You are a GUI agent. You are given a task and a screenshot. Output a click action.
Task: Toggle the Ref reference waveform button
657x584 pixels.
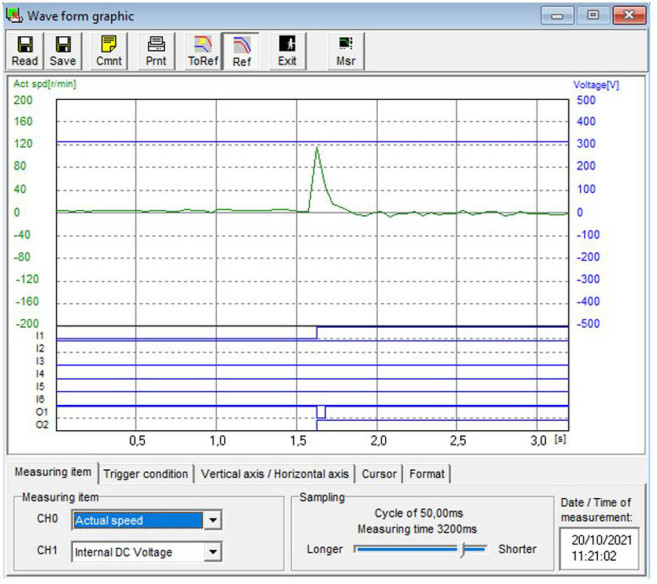[241, 51]
